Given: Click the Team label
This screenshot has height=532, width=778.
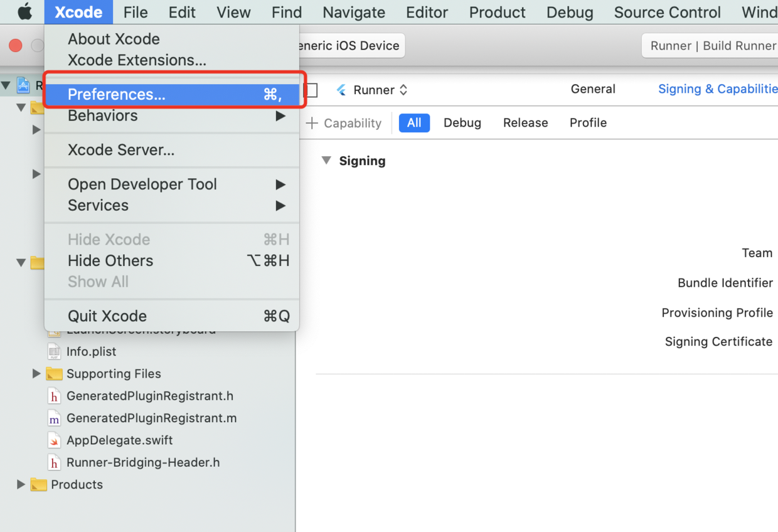Looking at the screenshot, I should click(x=757, y=253).
